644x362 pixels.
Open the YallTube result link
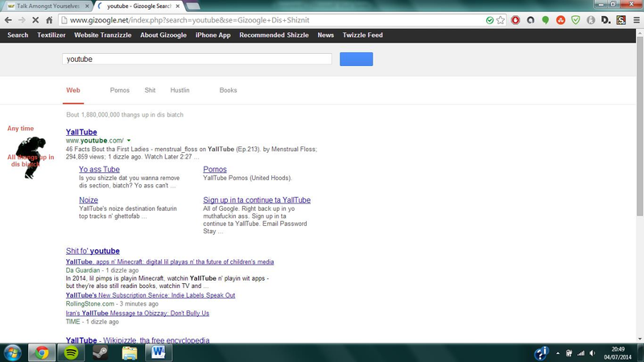click(81, 132)
